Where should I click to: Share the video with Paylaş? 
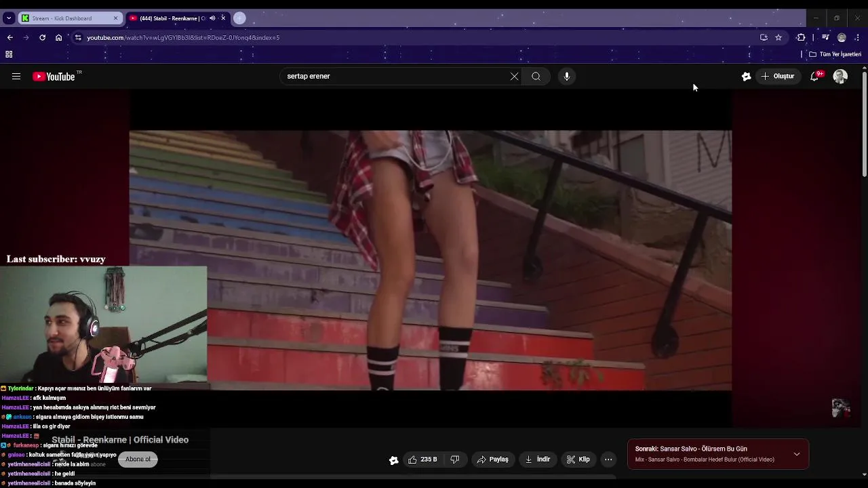(x=493, y=460)
